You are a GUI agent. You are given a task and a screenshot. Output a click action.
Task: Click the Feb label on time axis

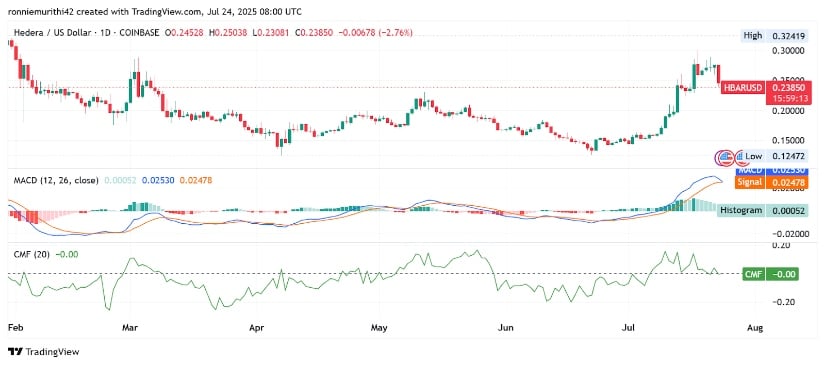click(x=16, y=328)
